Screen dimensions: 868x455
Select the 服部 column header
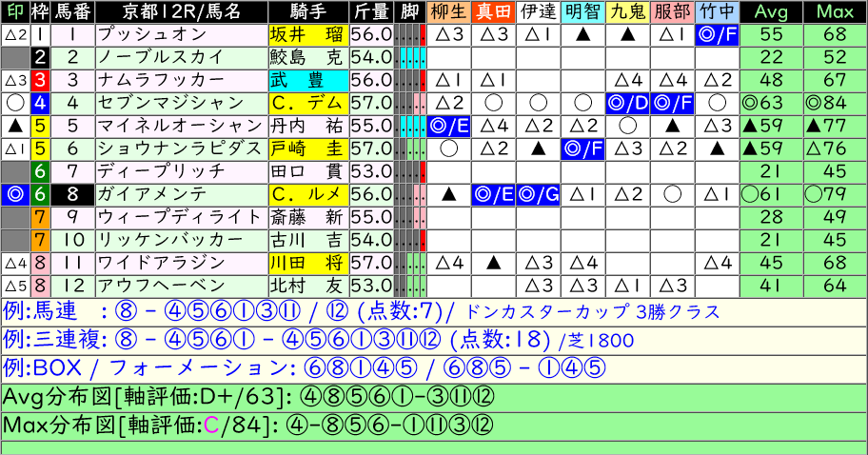(x=673, y=11)
